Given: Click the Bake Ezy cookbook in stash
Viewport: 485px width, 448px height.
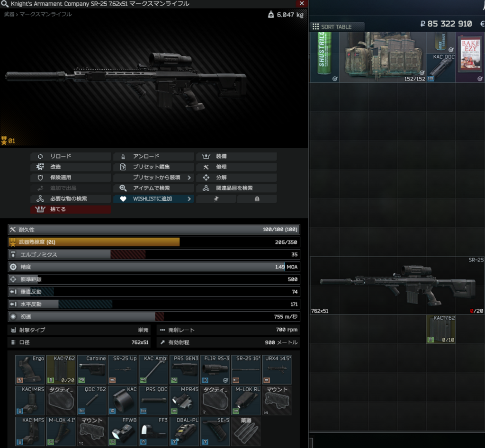Looking at the screenshot, I should click(470, 57).
